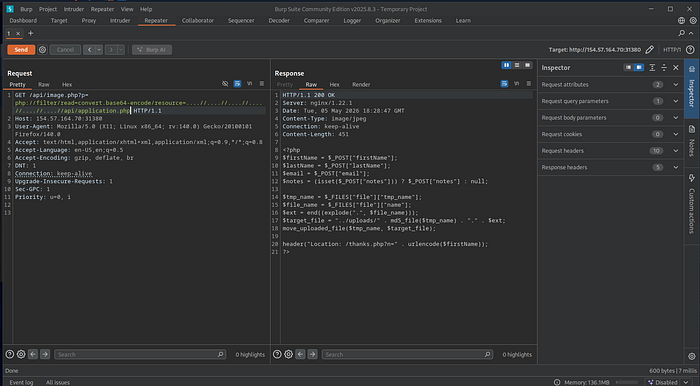
Task: Open Response search help icon
Action: point(277,354)
